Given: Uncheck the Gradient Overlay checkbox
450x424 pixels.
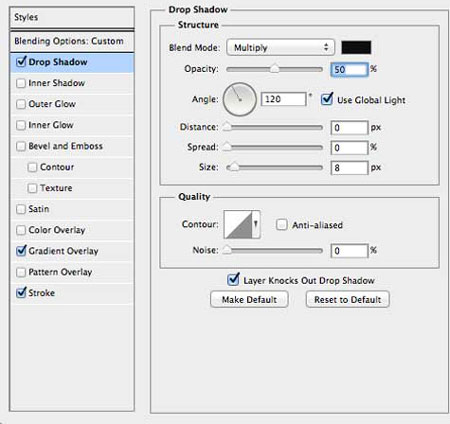Looking at the screenshot, I should (21, 251).
